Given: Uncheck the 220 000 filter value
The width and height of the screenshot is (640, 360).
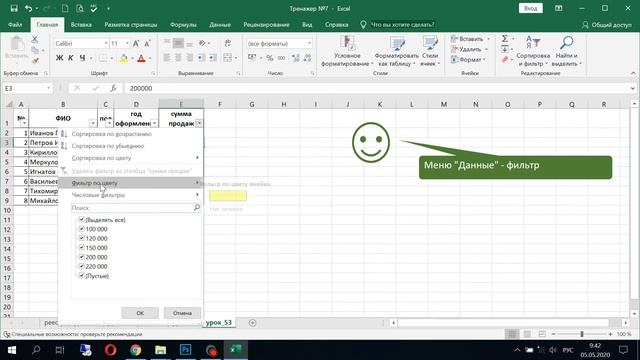Looking at the screenshot, I should (82, 266).
